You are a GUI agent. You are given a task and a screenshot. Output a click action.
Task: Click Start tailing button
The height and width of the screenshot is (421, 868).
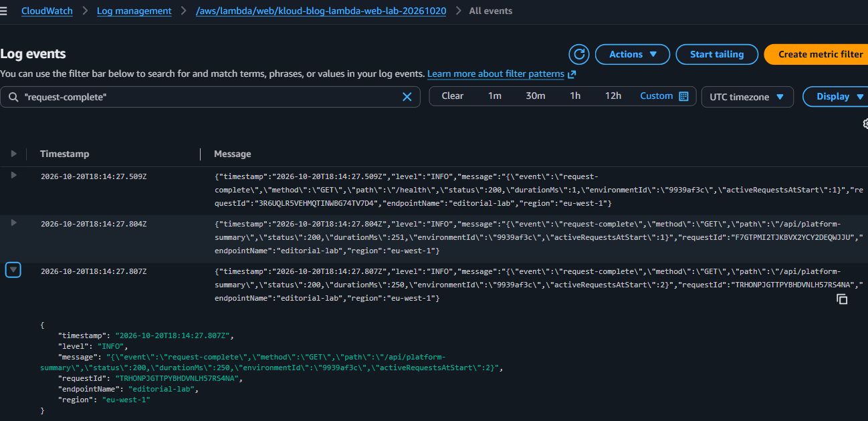click(717, 54)
